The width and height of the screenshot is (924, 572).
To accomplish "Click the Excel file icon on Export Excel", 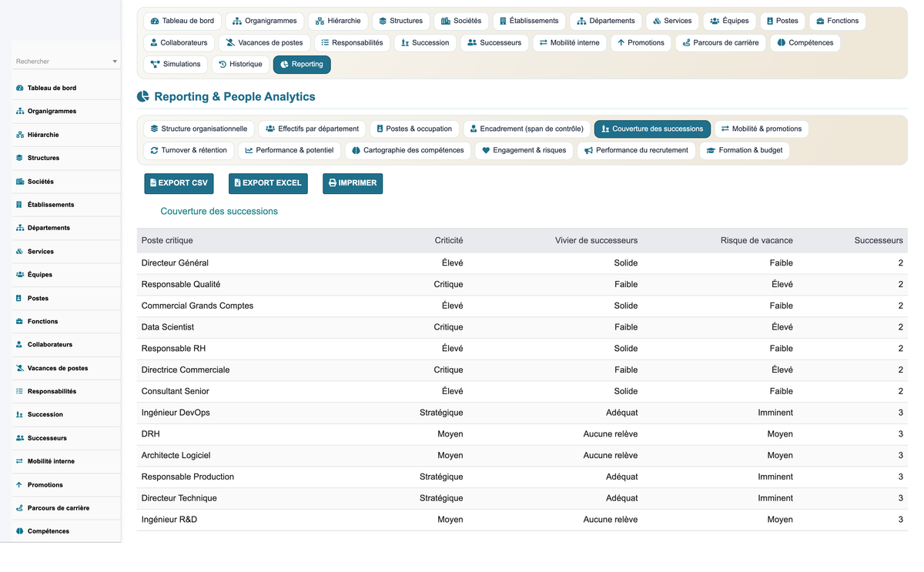I will coord(238,183).
